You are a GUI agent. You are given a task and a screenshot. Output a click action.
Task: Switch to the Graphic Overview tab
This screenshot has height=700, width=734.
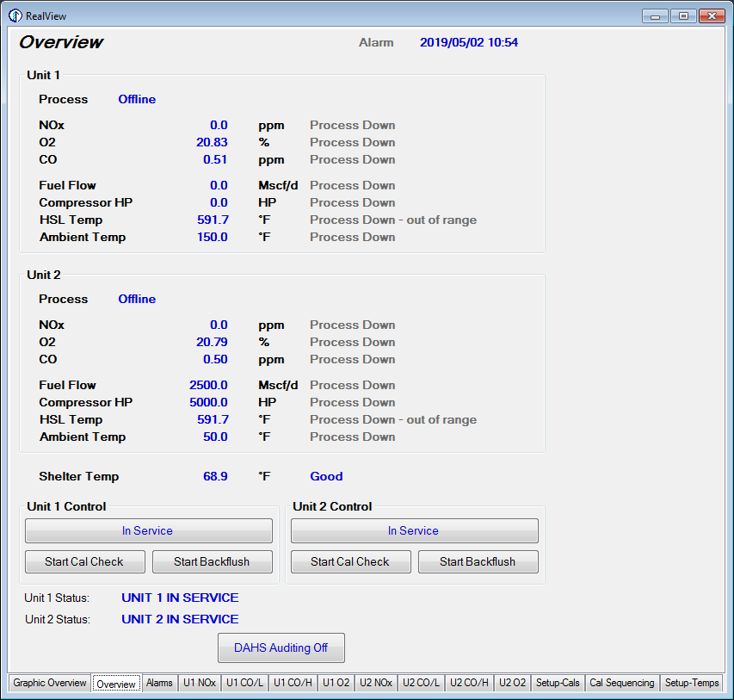point(50,683)
